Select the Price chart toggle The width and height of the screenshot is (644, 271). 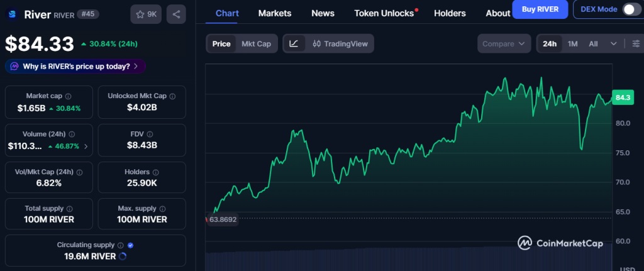click(221, 43)
